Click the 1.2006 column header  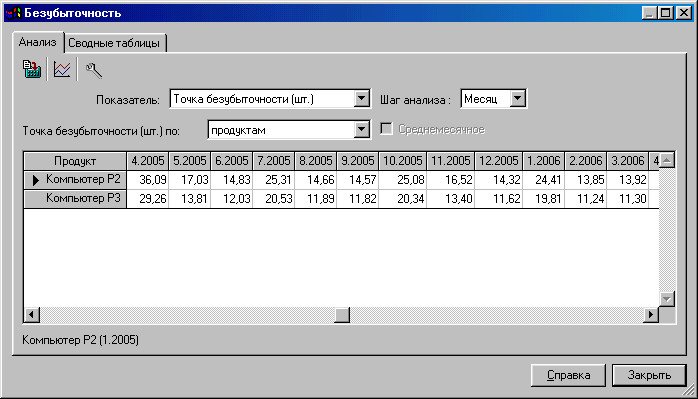pyautogui.click(x=544, y=161)
